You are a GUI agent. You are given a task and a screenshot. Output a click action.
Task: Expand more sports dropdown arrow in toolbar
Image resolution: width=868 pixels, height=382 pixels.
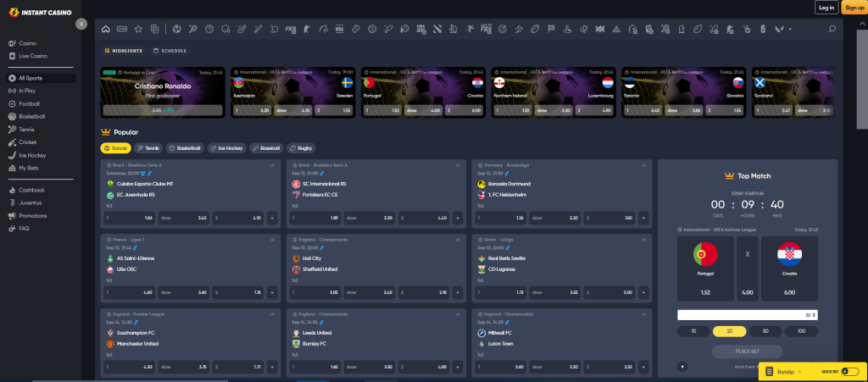[790, 29]
